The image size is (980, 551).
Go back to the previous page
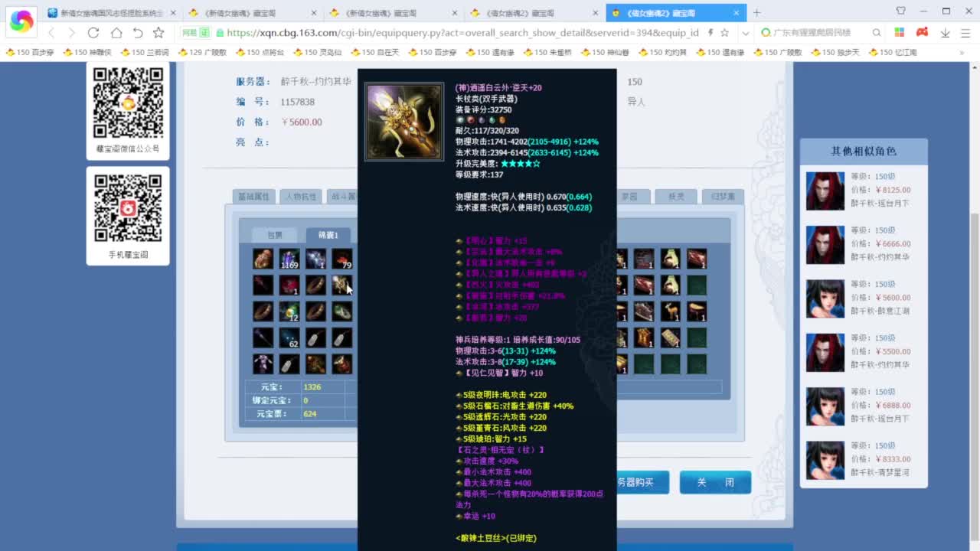pyautogui.click(x=51, y=33)
